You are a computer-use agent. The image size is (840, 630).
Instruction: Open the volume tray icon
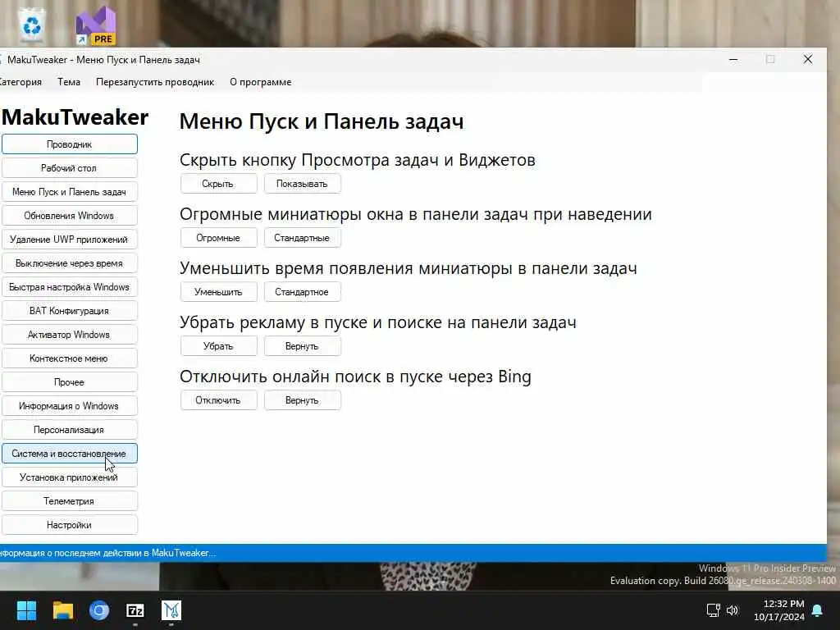[733, 610]
